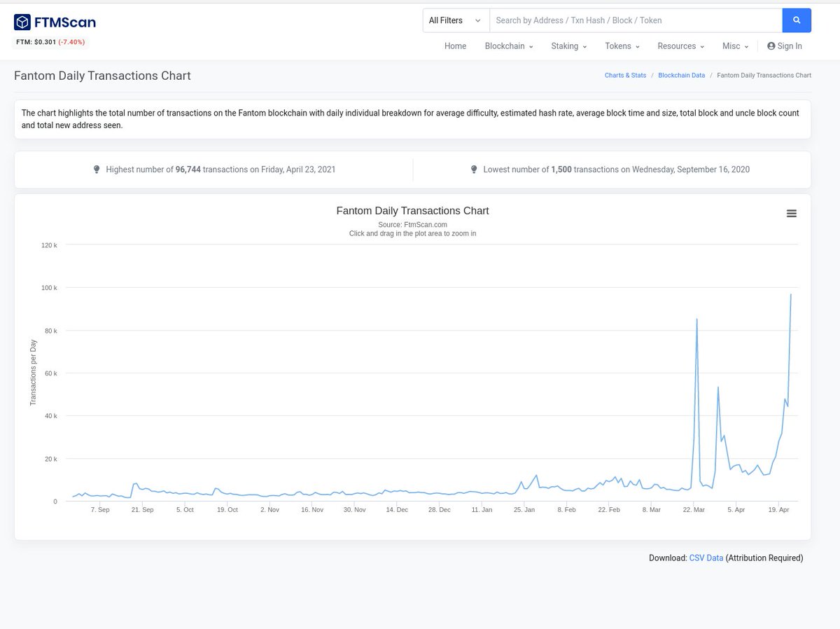Screen dimensions: 840x629
Task: Click the Source: FtmScan.com subtitle
Action: pos(412,225)
